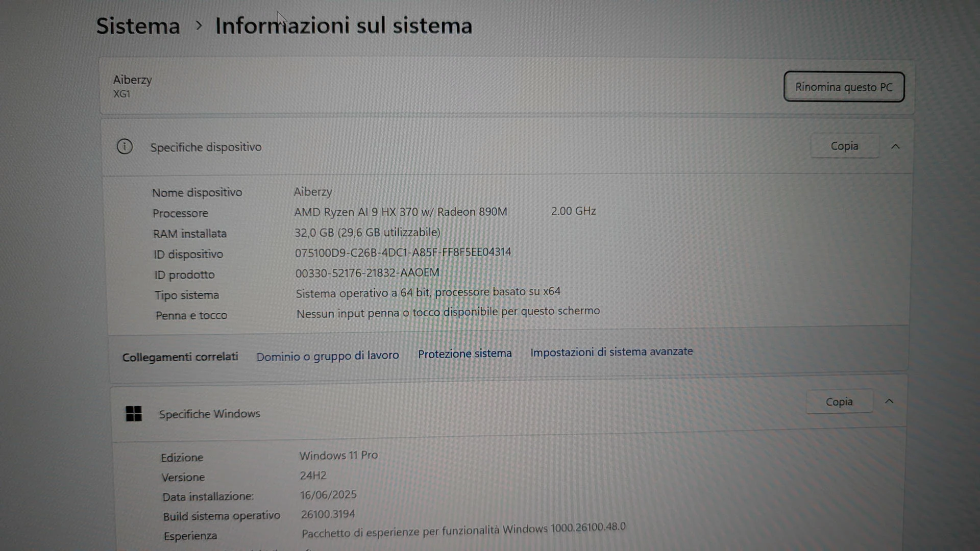The height and width of the screenshot is (551, 980).
Task: Click the Edizione label
Action: (x=182, y=458)
